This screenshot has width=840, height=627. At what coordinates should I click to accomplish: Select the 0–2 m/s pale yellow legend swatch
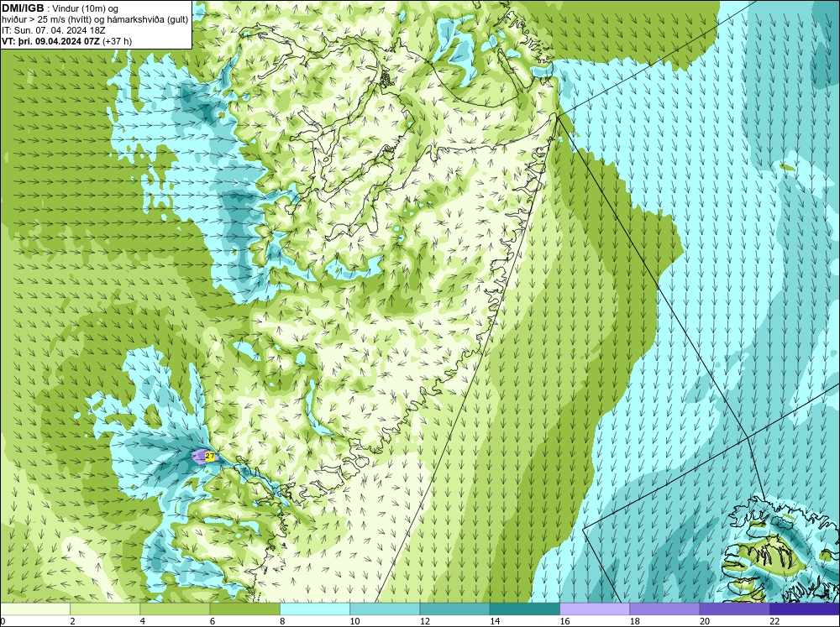34,609
